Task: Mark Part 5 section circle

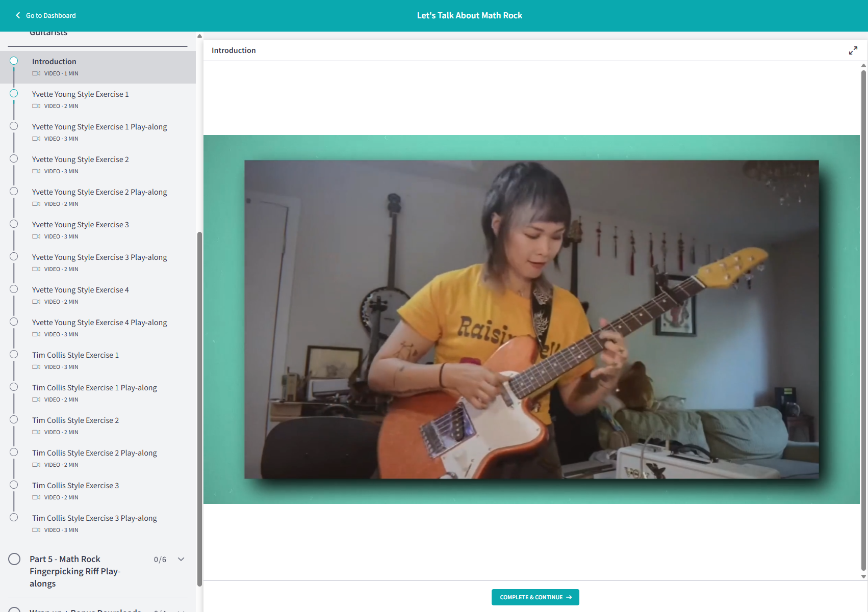Action: coord(14,559)
